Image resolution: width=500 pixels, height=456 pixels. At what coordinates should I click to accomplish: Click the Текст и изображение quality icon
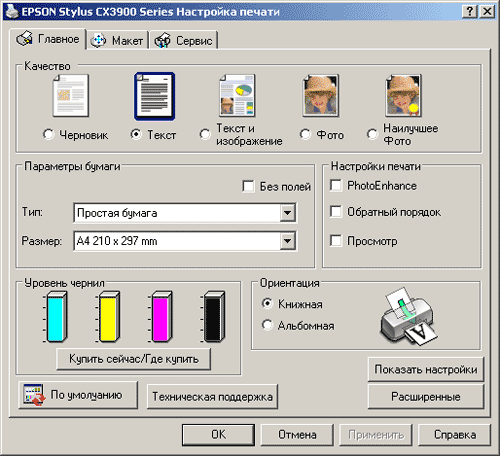pyautogui.click(x=237, y=96)
